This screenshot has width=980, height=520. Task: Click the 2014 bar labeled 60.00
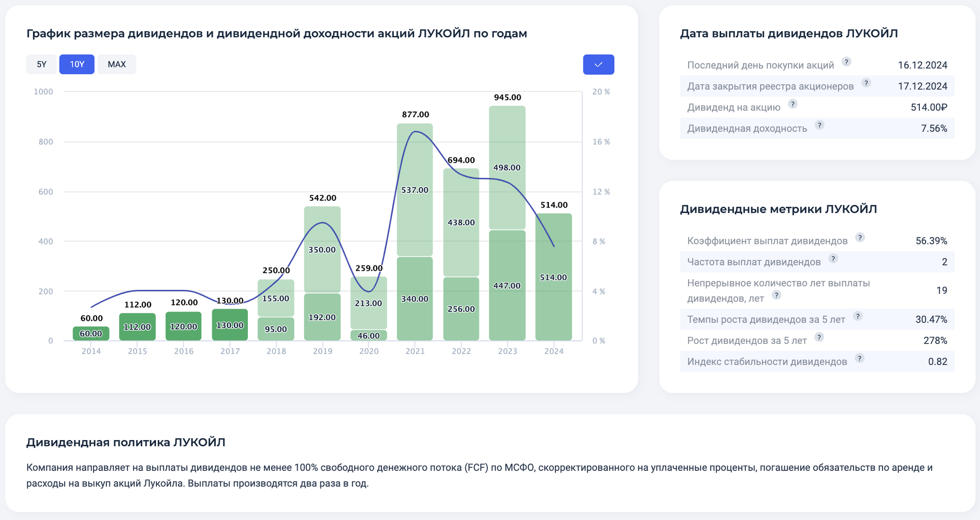91,333
